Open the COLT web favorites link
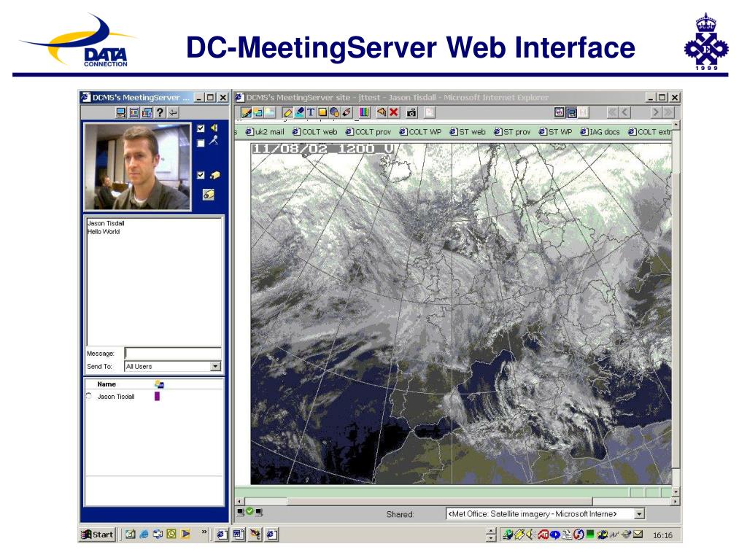 [314, 132]
